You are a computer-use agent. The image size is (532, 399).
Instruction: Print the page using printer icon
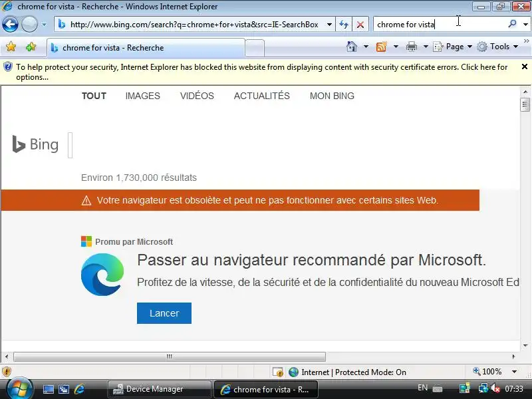[411, 47]
